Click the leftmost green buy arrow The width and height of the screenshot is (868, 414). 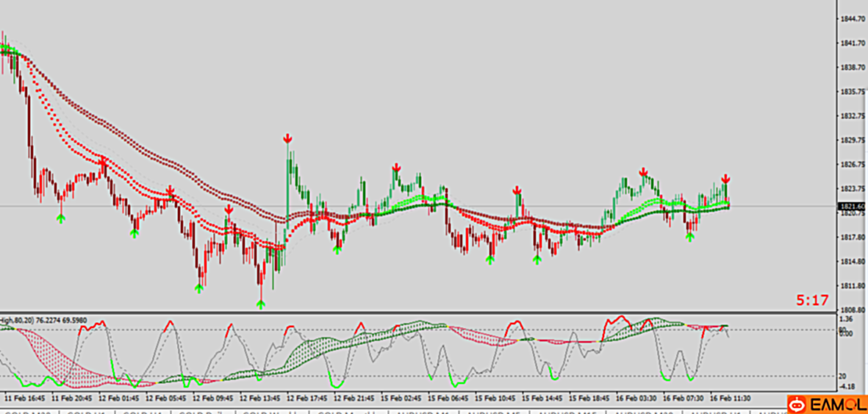click(61, 218)
